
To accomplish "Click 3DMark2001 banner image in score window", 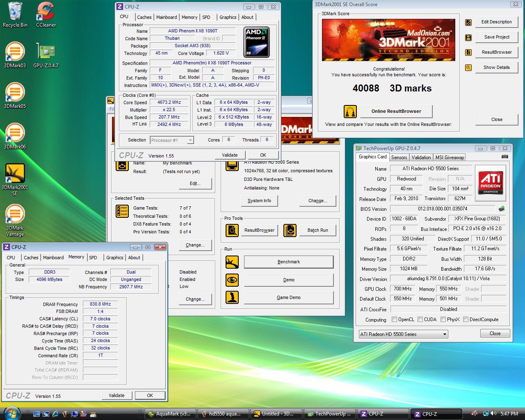I will [x=388, y=40].
